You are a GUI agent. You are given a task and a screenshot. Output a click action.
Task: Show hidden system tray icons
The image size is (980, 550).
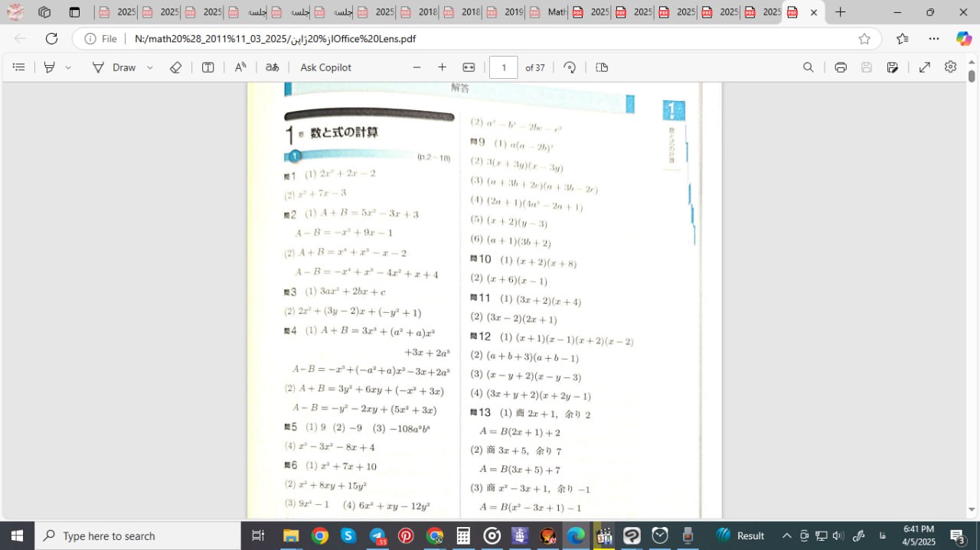tap(786, 535)
